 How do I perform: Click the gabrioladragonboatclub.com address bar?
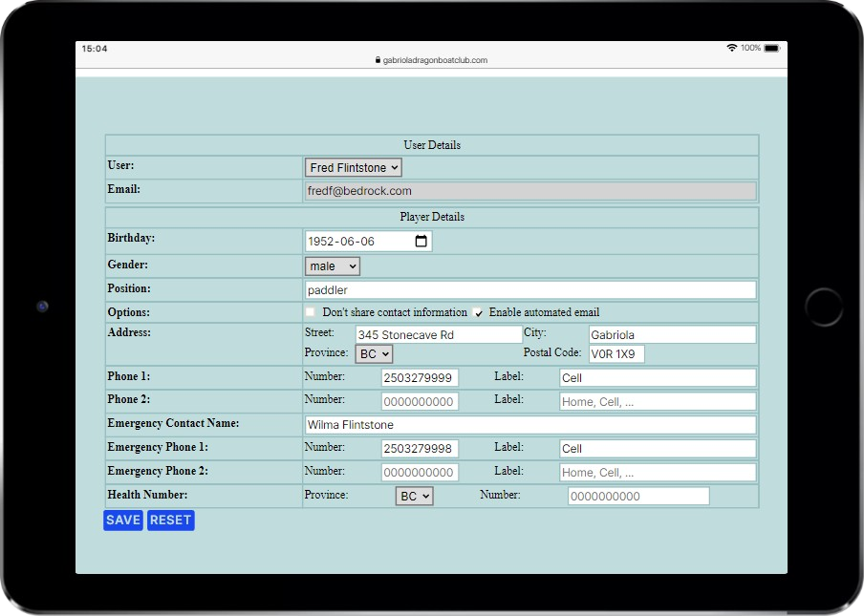[x=431, y=60]
